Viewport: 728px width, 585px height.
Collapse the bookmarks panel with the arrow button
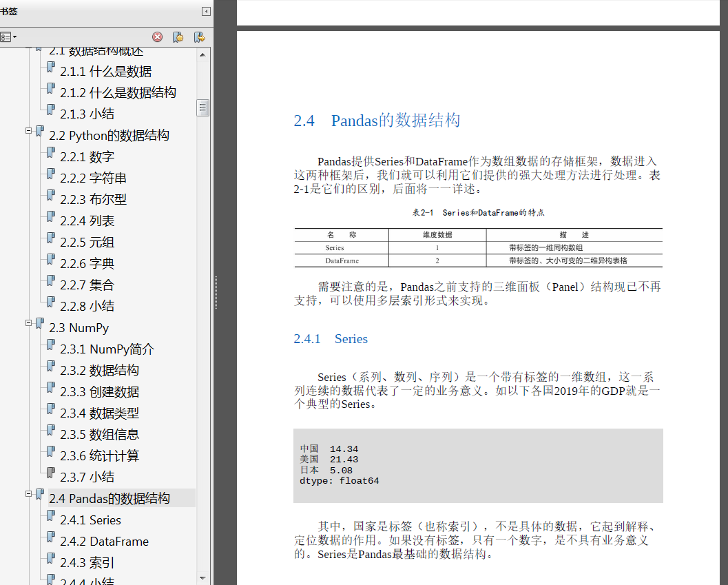click(x=206, y=11)
